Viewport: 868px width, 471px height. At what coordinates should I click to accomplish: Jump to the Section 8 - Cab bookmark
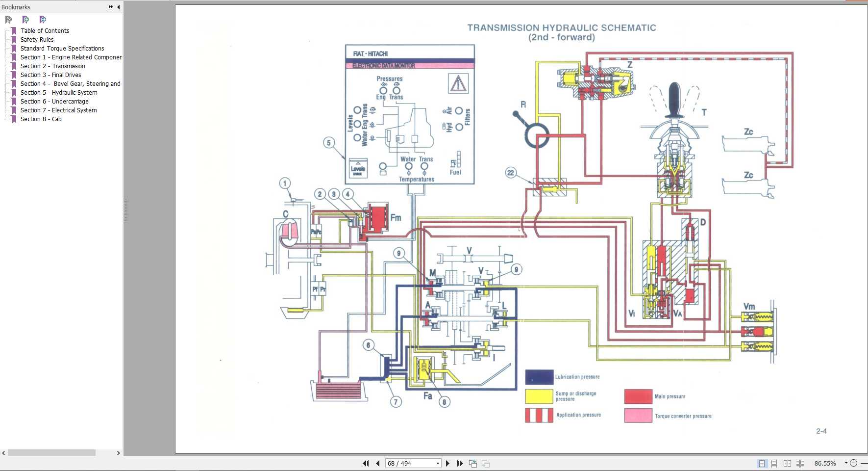tap(41, 119)
